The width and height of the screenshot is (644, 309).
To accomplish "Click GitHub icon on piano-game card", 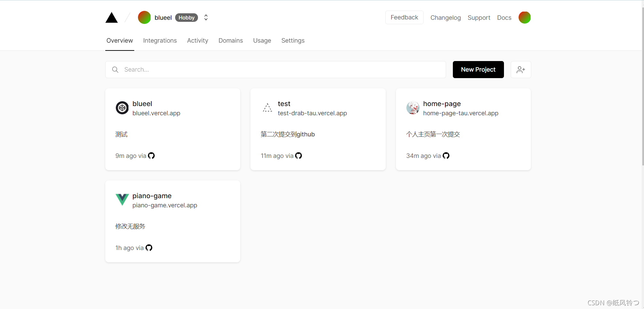I will pos(149,248).
